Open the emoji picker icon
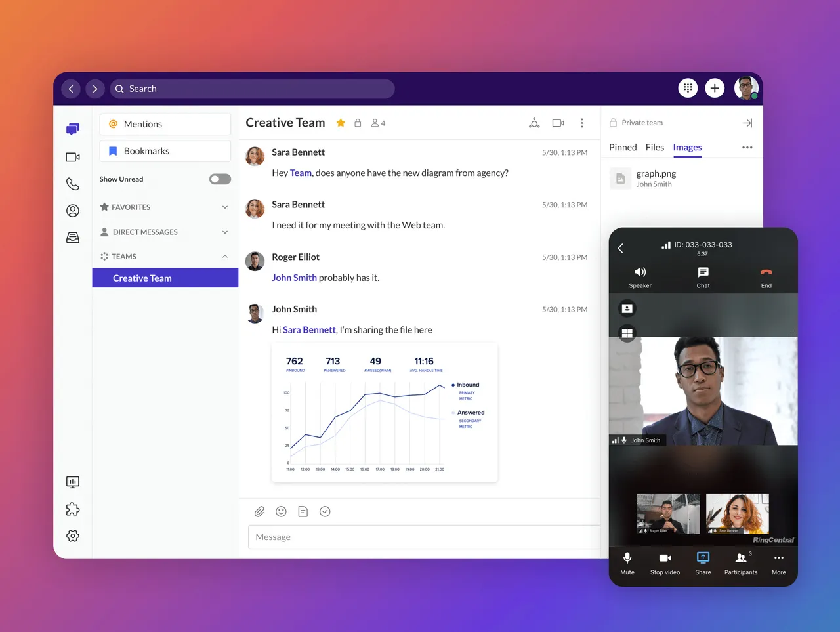 pos(281,512)
